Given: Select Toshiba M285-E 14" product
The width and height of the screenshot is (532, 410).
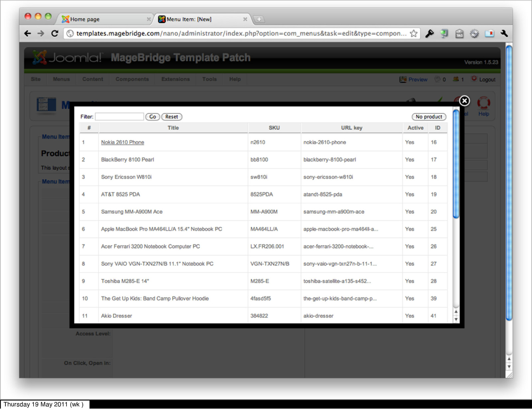Looking at the screenshot, I should 125,281.
